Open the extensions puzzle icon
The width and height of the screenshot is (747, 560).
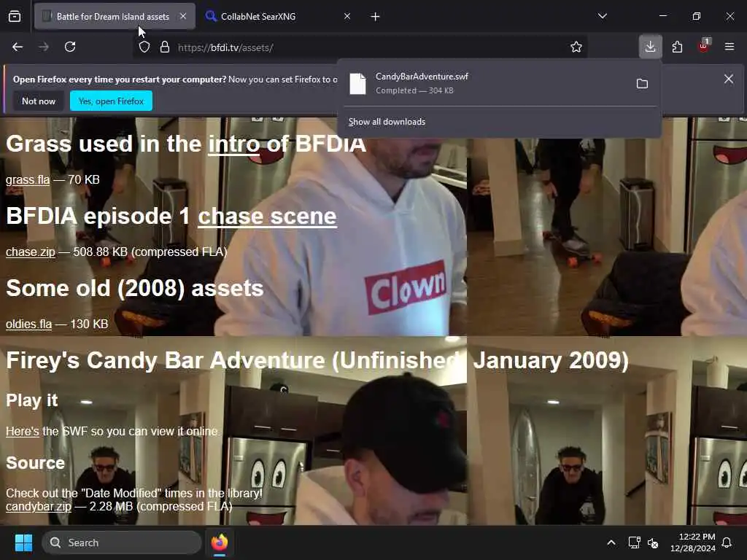pyautogui.click(x=677, y=47)
